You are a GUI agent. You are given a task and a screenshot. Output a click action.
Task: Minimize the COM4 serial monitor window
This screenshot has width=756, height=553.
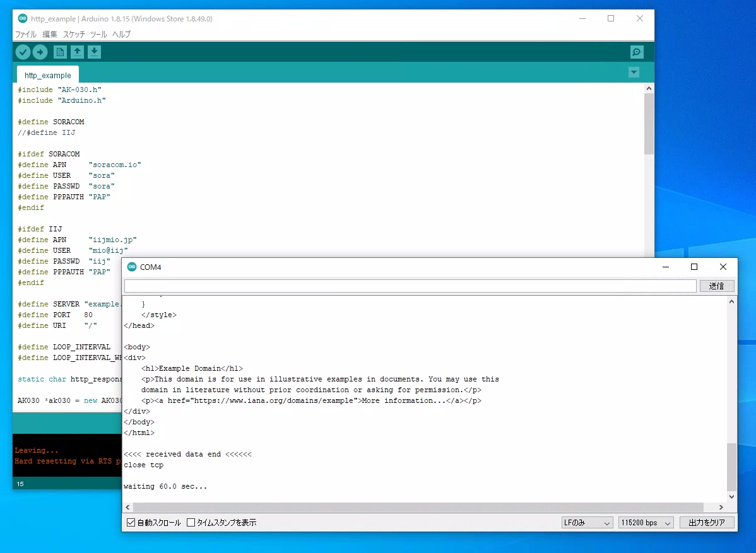coord(666,267)
